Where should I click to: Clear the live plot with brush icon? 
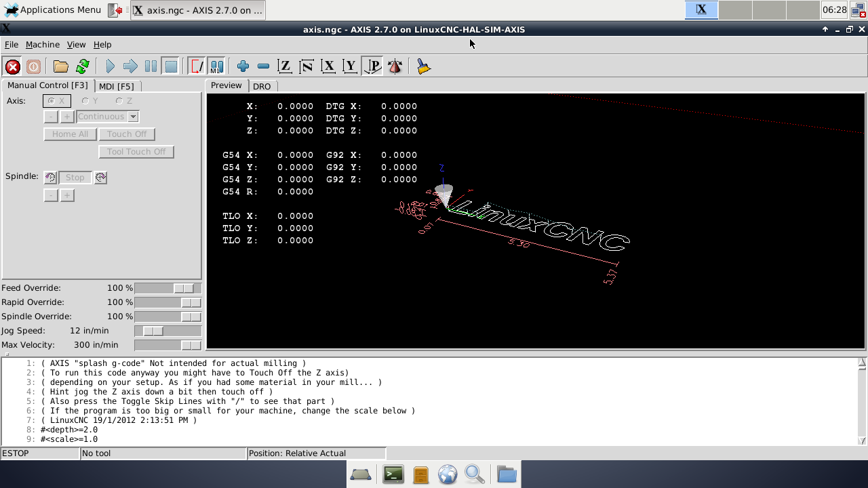pyautogui.click(x=424, y=66)
